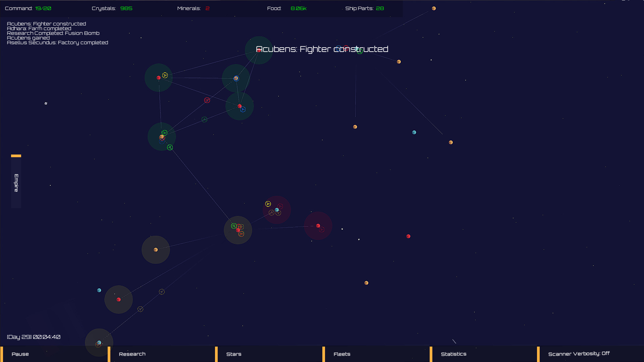
Task: Select yellow fleet beside red star in green zone
Action: click(x=165, y=75)
